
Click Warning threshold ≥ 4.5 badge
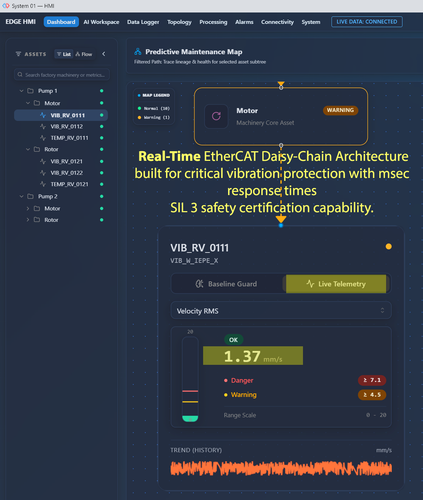[x=372, y=395]
